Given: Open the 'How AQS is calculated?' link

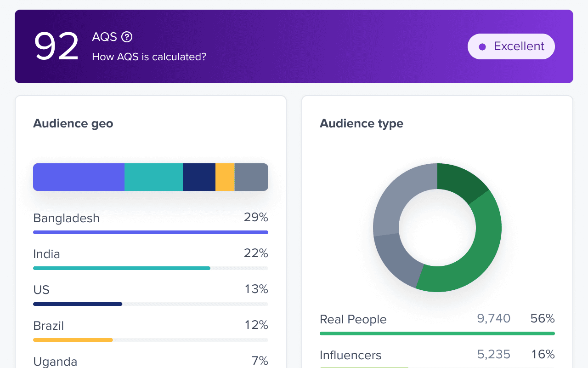Looking at the screenshot, I should 149,57.
